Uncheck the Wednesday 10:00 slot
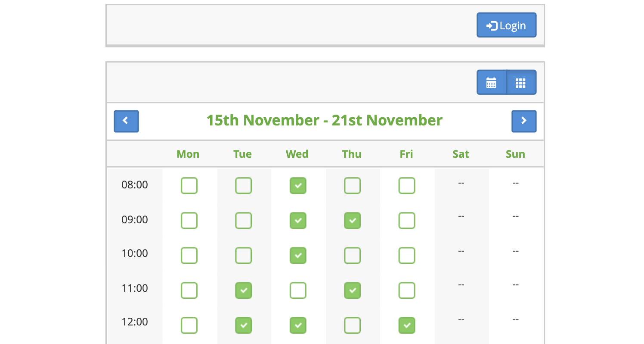 pos(298,256)
